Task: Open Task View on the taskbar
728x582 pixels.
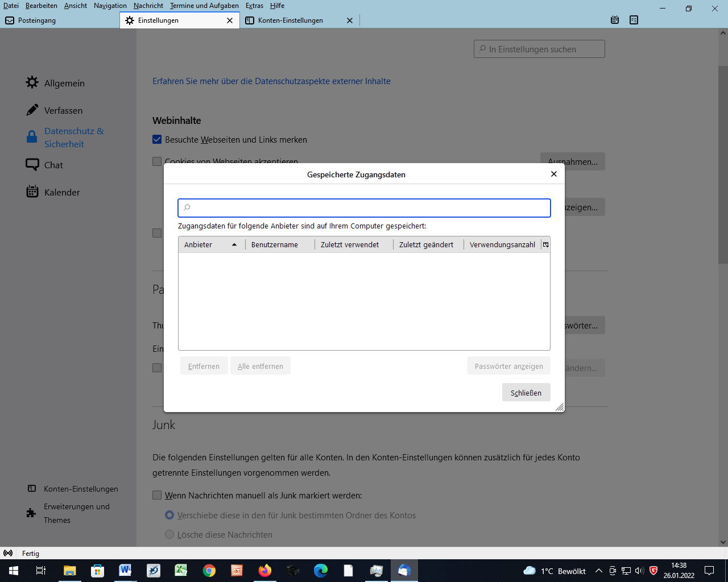Action: coord(41,571)
